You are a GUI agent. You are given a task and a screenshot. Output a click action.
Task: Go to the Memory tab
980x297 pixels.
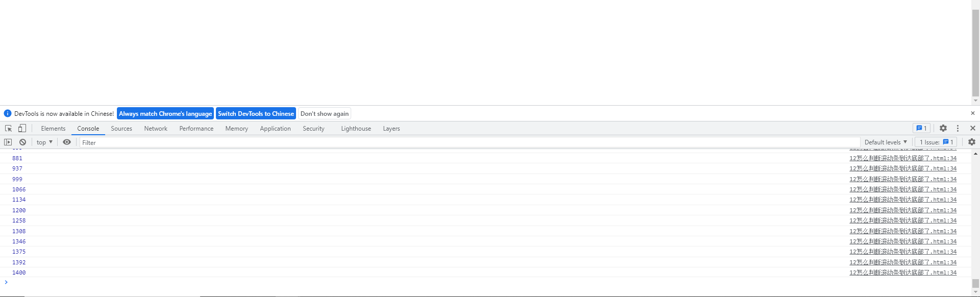tap(237, 129)
